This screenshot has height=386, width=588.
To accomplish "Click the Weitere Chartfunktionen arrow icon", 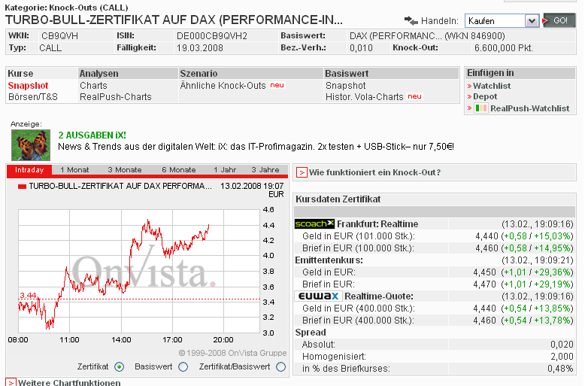I will click(11, 383).
